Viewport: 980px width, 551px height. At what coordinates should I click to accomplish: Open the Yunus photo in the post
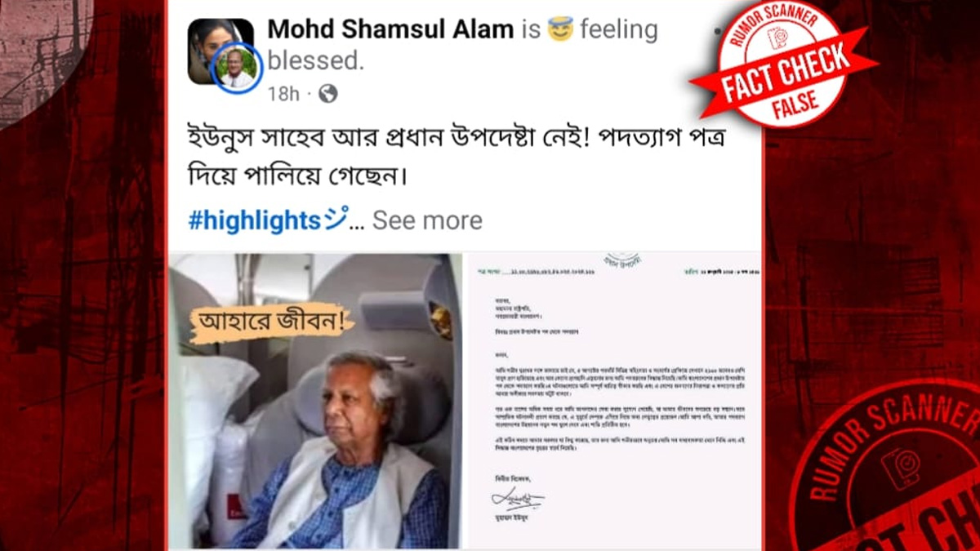pos(315,400)
